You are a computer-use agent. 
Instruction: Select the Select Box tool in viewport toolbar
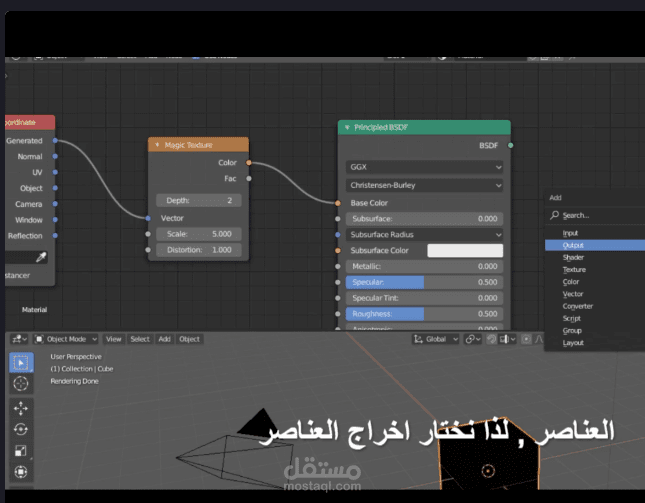(x=21, y=362)
